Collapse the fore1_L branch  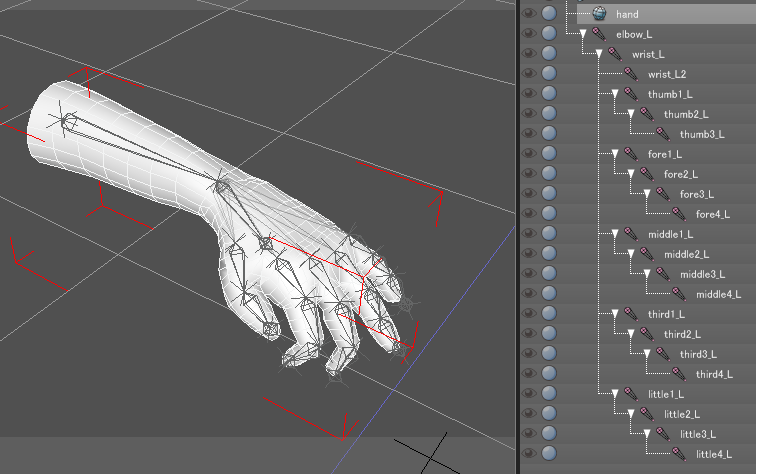click(x=615, y=153)
